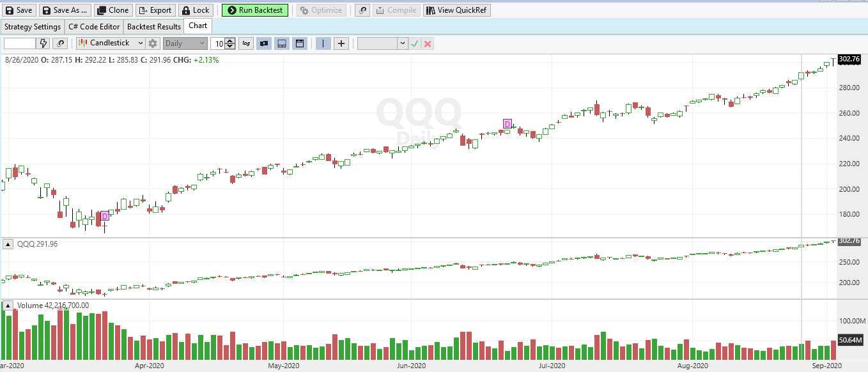
Task: Click the green checkmark apply icon
Action: tap(415, 43)
